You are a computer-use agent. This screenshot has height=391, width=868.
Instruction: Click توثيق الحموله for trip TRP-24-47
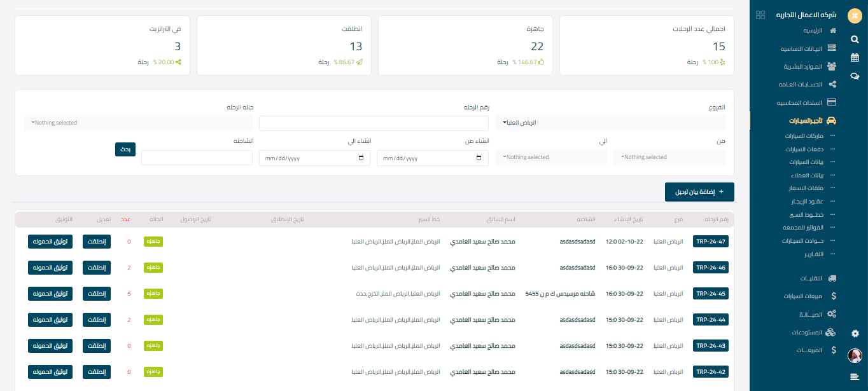pos(50,242)
